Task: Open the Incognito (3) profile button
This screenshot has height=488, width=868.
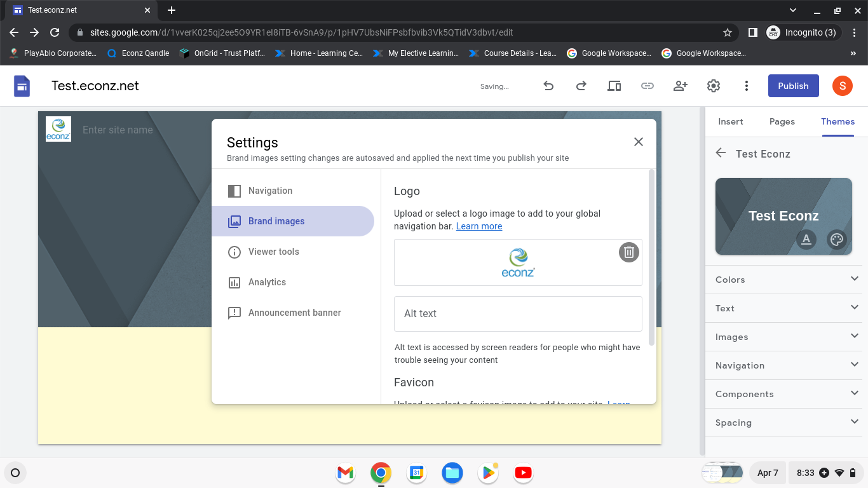Action: [803, 32]
